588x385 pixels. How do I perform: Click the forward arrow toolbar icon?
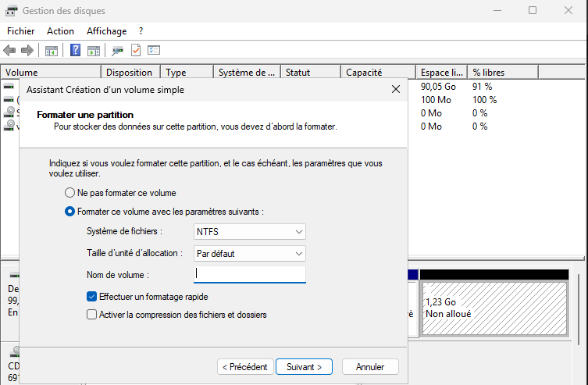click(27, 51)
